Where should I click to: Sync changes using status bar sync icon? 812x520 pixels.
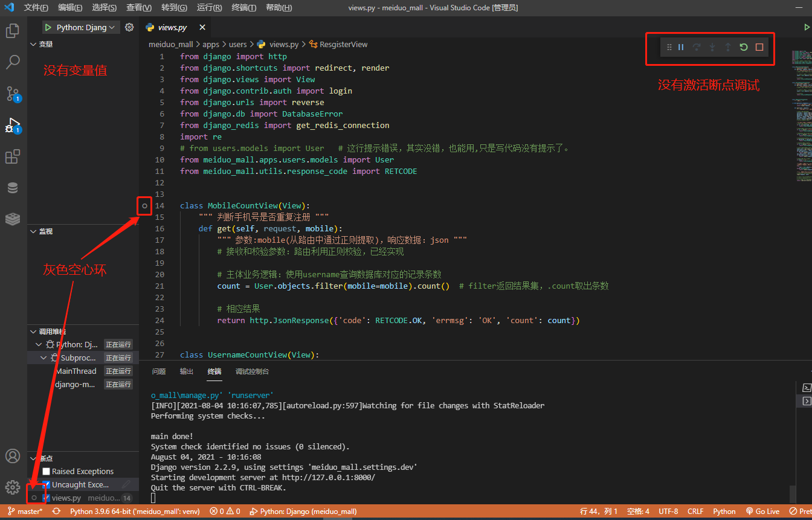click(x=56, y=512)
